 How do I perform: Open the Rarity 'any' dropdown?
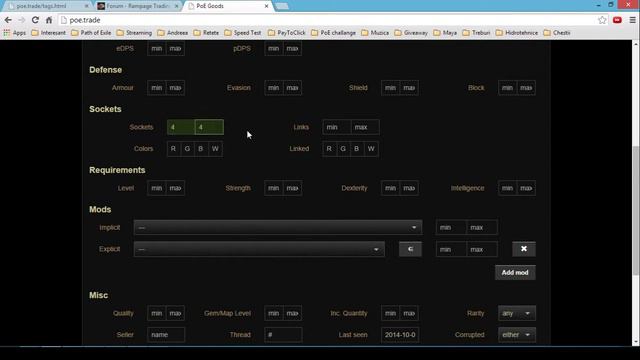(x=517, y=313)
